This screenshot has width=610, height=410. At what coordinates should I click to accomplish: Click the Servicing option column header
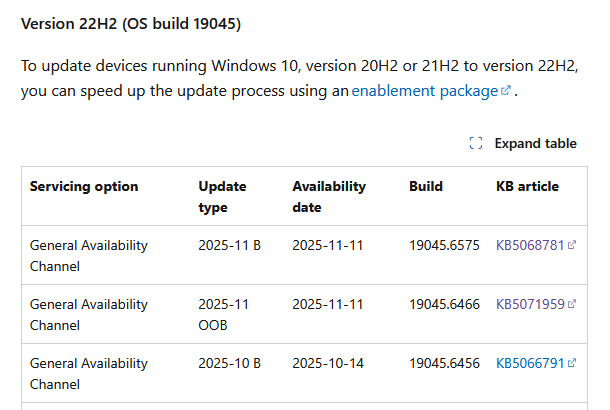pos(84,187)
